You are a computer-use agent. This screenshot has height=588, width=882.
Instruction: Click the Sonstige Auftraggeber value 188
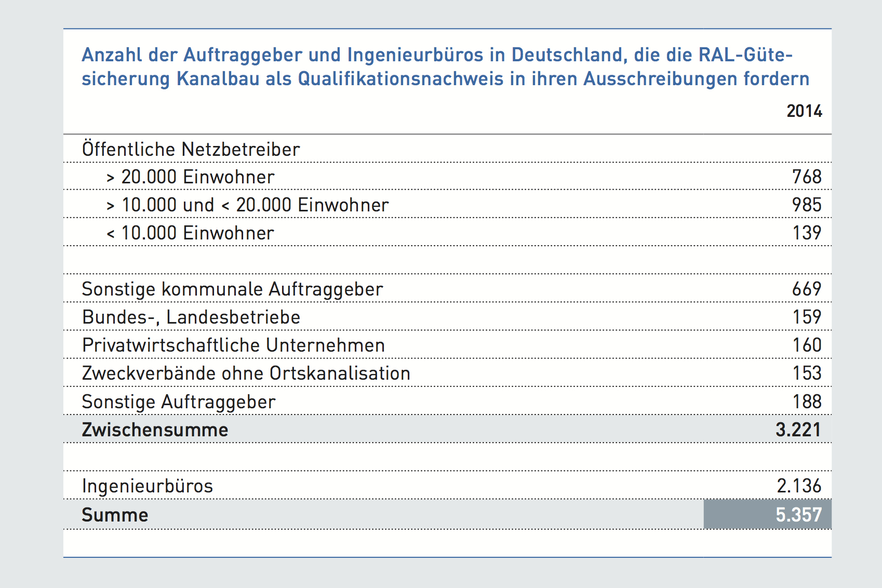pyautogui.click(x=807, y=402)
